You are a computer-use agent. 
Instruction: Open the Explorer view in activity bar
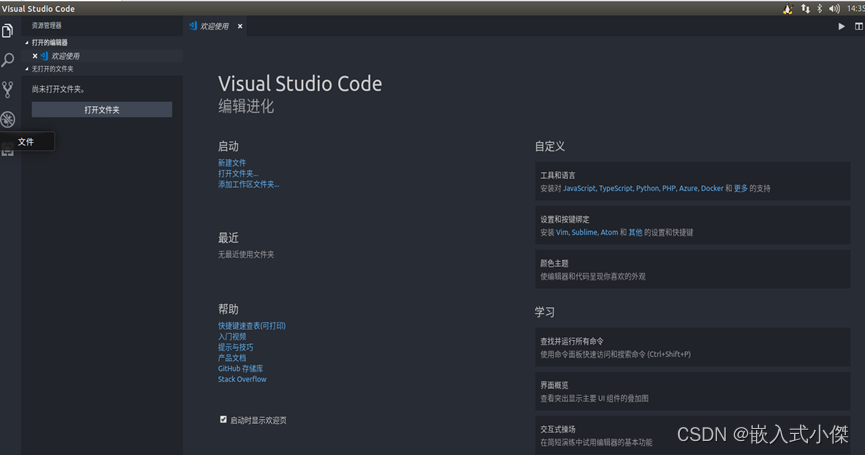(x=8, y=31)
